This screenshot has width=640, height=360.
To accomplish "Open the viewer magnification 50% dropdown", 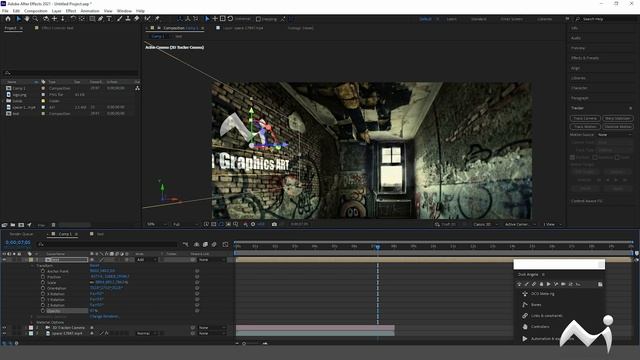I will [x=157, y=224].
